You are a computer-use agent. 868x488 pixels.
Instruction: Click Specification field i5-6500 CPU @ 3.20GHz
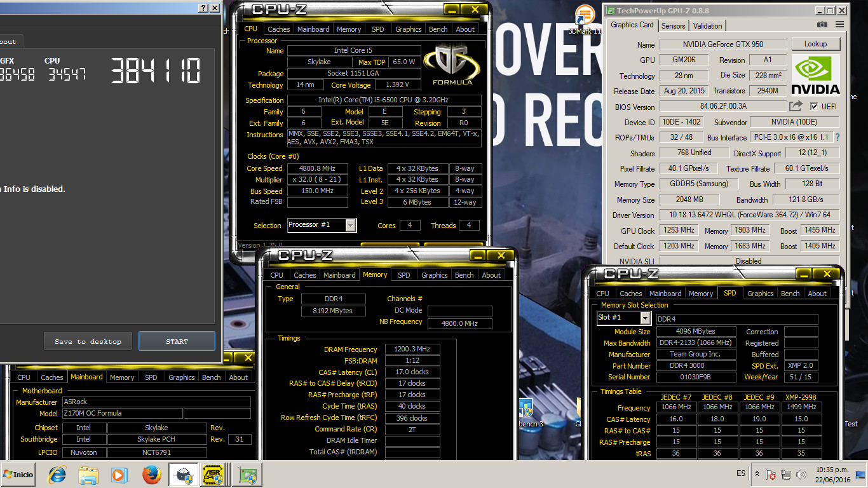click(384, 100)
